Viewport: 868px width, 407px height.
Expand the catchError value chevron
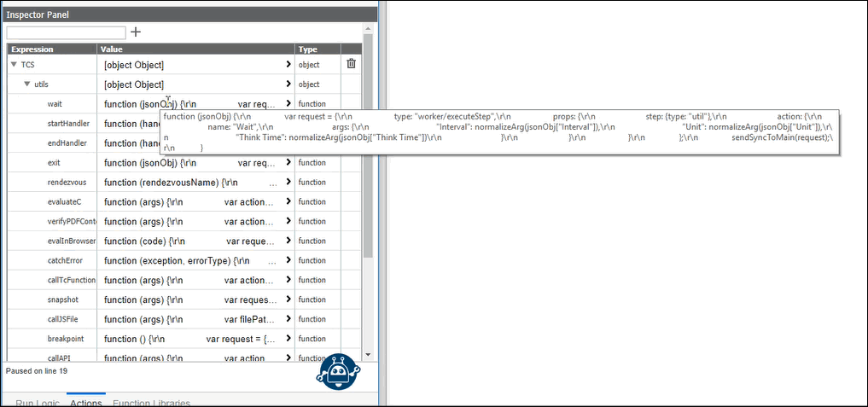[288, 260]
